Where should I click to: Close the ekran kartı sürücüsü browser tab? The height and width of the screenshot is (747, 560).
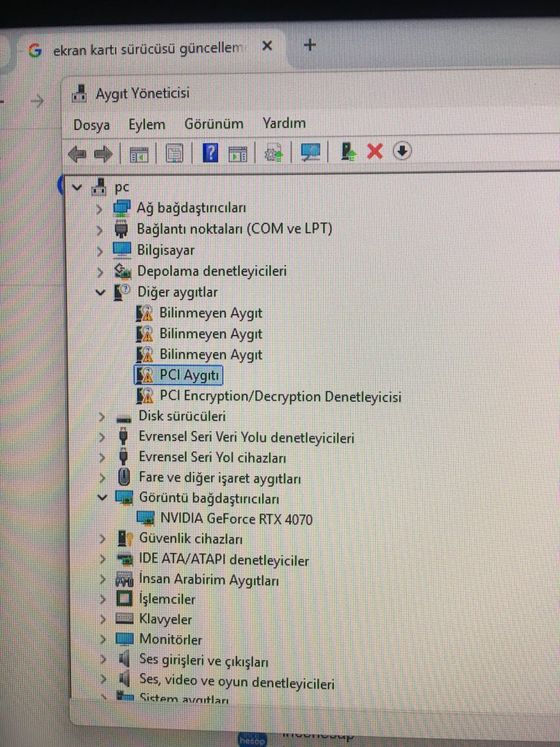(x=268, y=46)
